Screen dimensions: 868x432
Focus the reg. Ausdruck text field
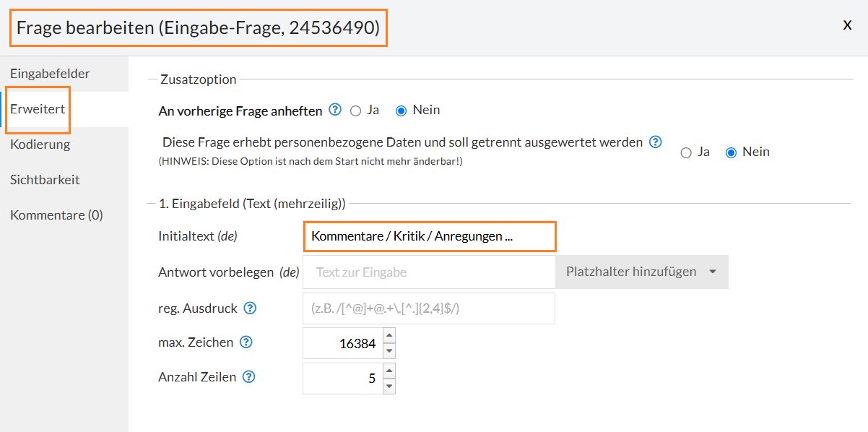coord(429,308)
